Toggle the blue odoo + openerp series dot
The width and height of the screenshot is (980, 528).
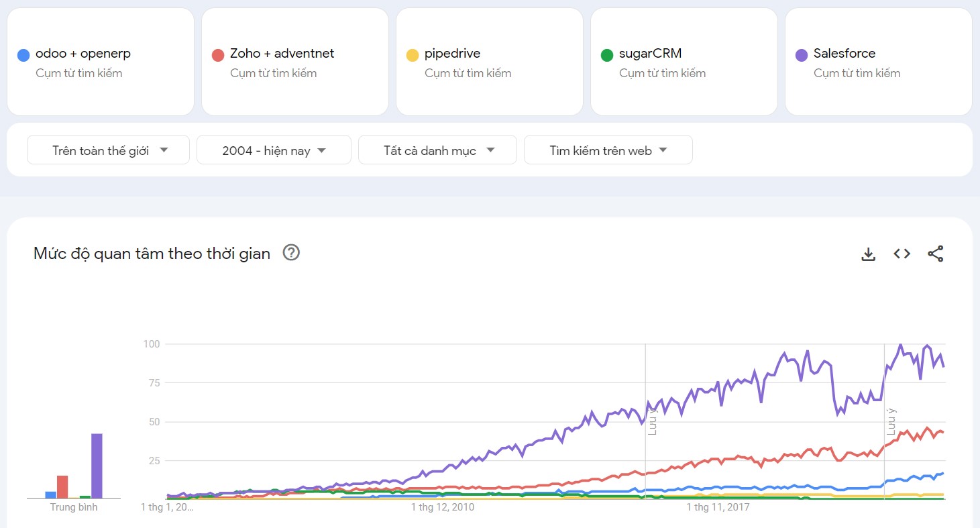pyautogui.click(x=24, y=54)
